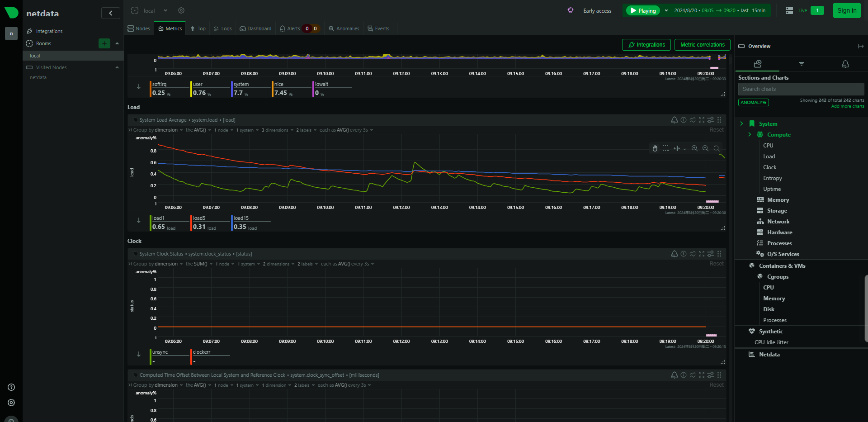Viewport: 868px width, 422px height.
Task: Select the pan hand tool on Load chart
Action: click(655, 148)
